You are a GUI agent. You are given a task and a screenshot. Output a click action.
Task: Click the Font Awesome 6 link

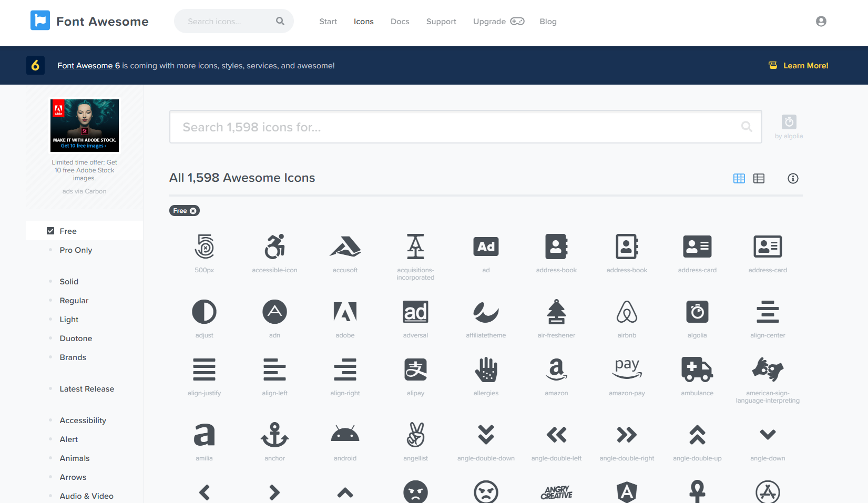[89, 66]
